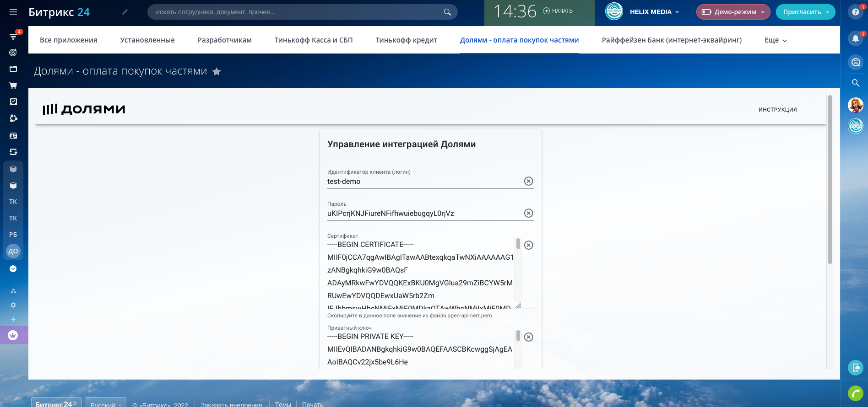Edit portal name with pencil icon
The height and width of the screenshot is (407, 868).
(125, 12)
